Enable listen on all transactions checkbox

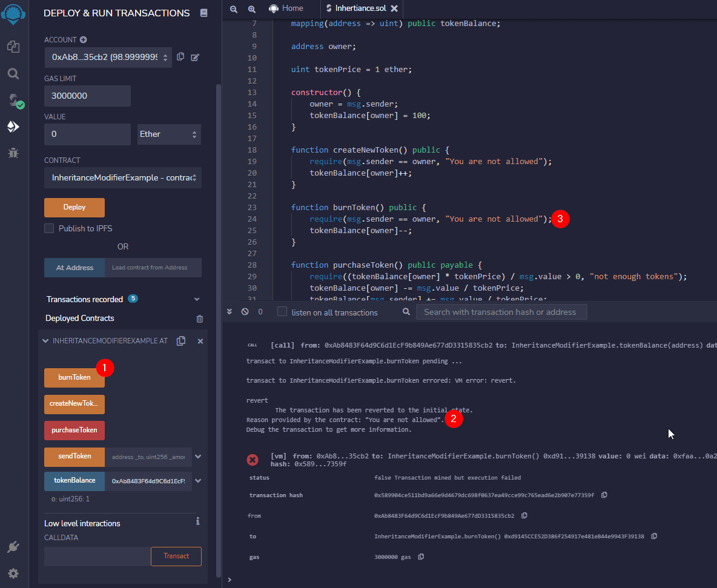[x=282, y=312]
